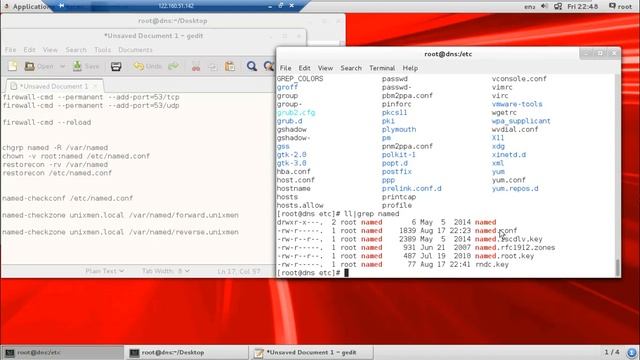The width and height of the screenshot is (640, 360).
Task: Click the Find and Replace icon in gedit
Action: click(269, 66)
